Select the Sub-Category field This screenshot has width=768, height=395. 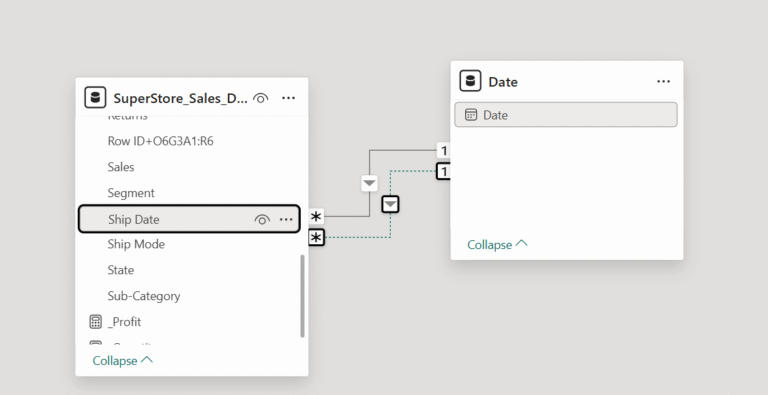[x=144, y=296]
